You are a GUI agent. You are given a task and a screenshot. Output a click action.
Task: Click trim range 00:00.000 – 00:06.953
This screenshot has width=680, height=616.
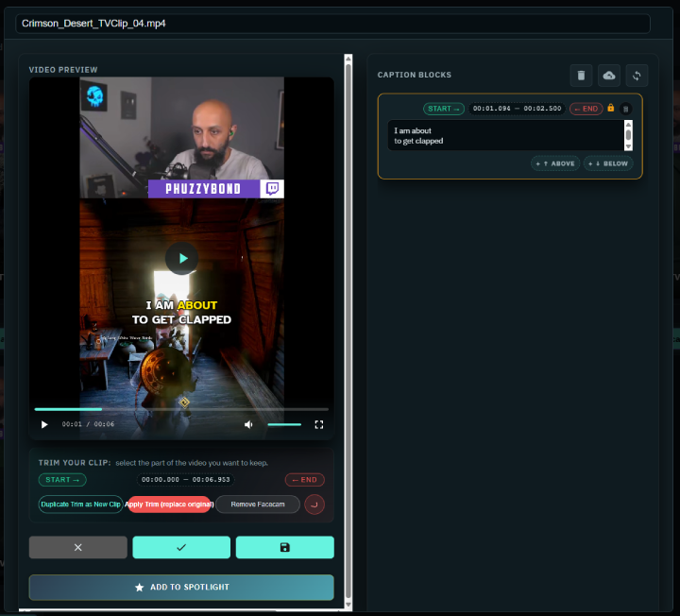[x=186, y=480]
